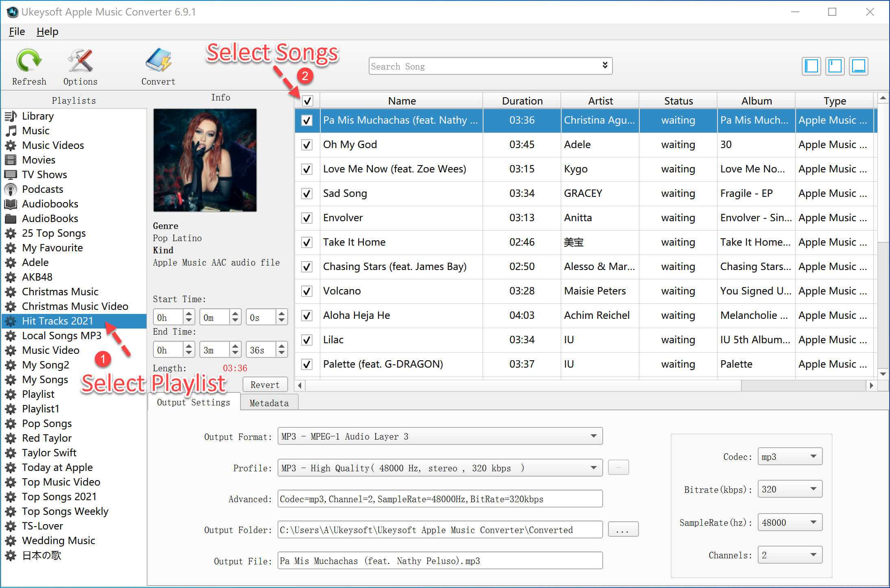Click the Refresh toolbar icon
The width and height of the screenshot is (890, 588).
click(x=28, y=61)
